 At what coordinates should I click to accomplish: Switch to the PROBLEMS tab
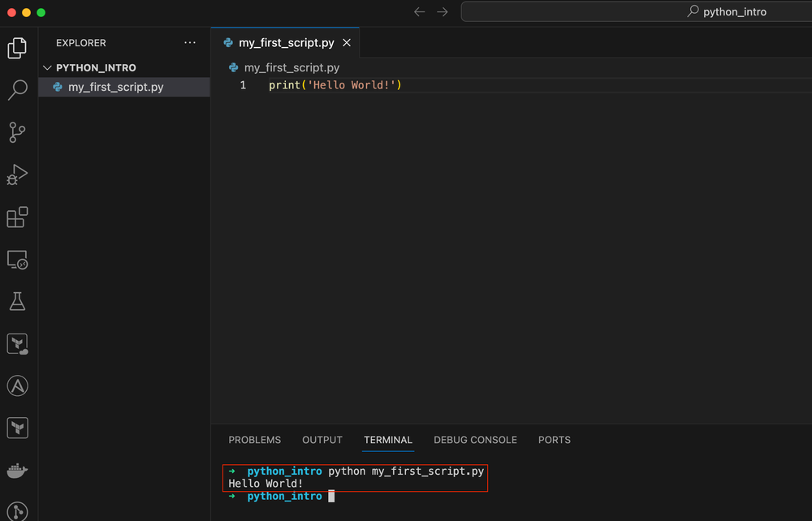pyautogui.click(x=254, y=440)
